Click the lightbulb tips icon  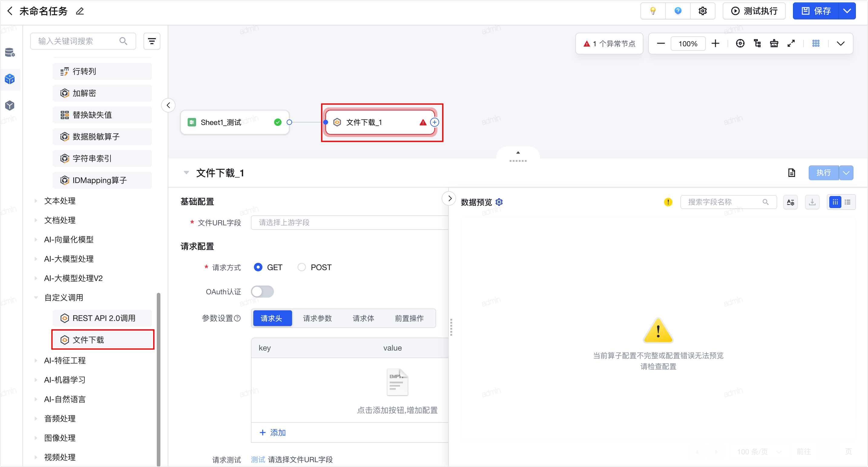click(653, 11)
